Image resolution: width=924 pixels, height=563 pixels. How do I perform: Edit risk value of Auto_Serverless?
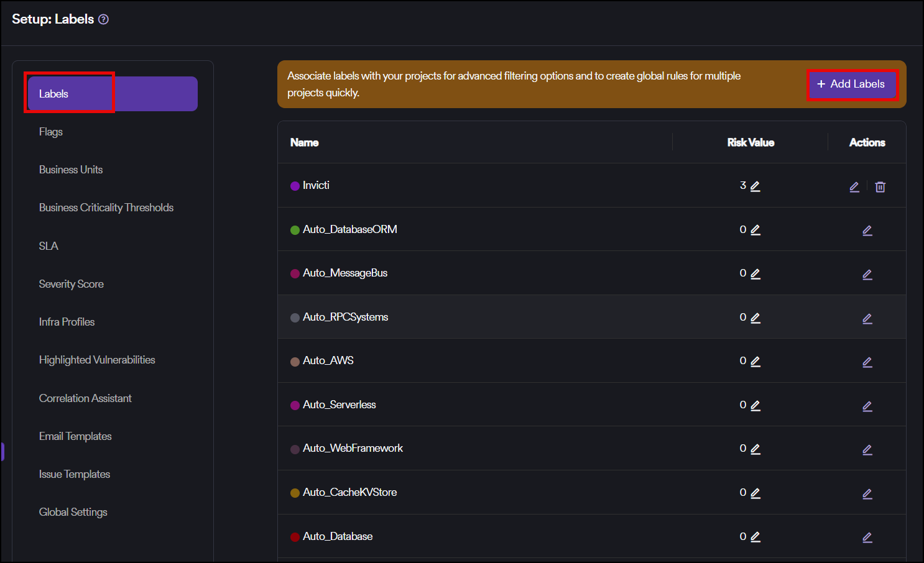[x=755, y=405]
